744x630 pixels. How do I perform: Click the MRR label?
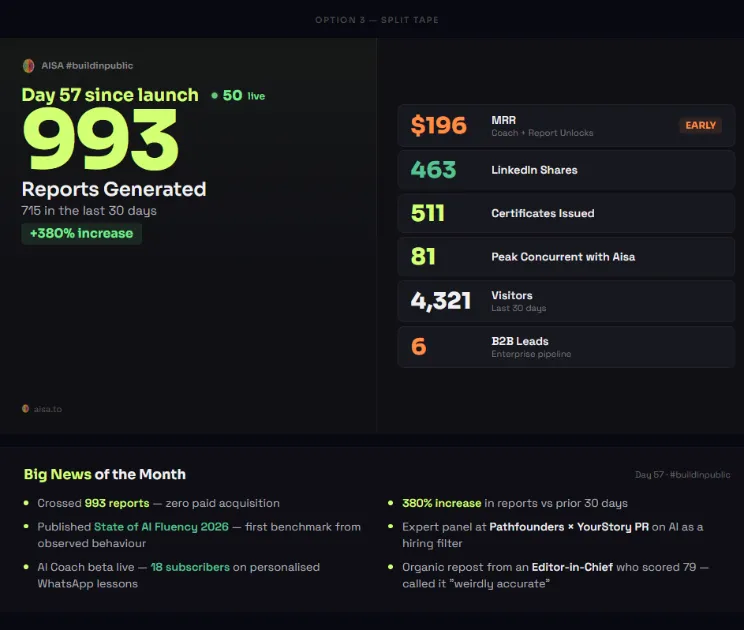pyautogui.click(x=503, y=120)
